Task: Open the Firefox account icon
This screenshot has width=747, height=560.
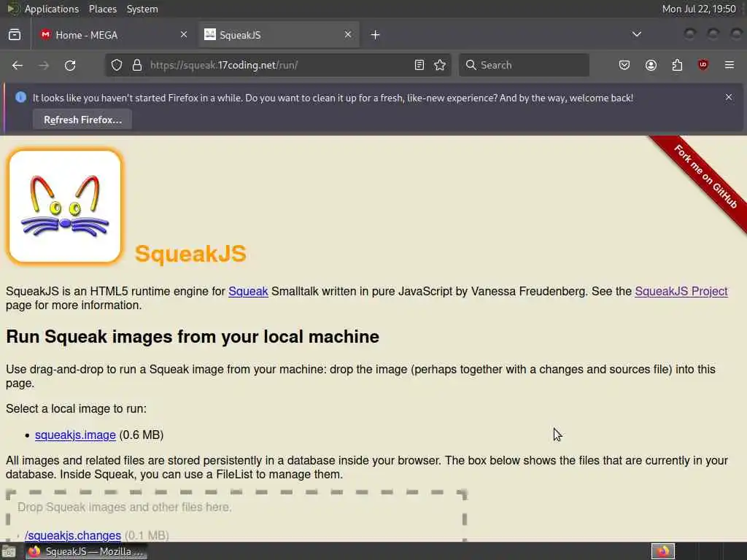Action: [x=651, y=65]
